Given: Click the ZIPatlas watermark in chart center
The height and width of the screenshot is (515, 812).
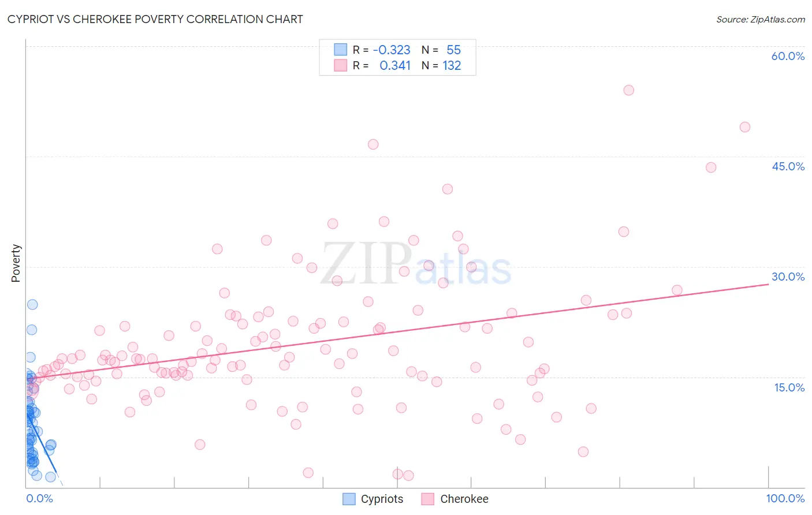Looking at the screenshot, I should 416,264.
